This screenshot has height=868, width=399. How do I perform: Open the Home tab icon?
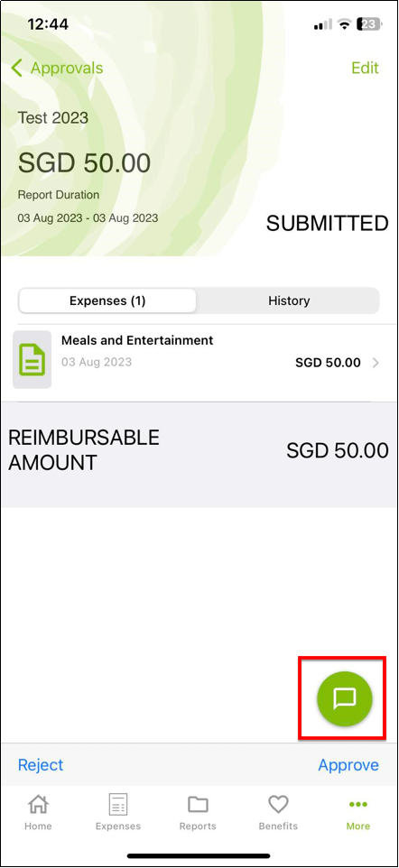pos(38,804)
